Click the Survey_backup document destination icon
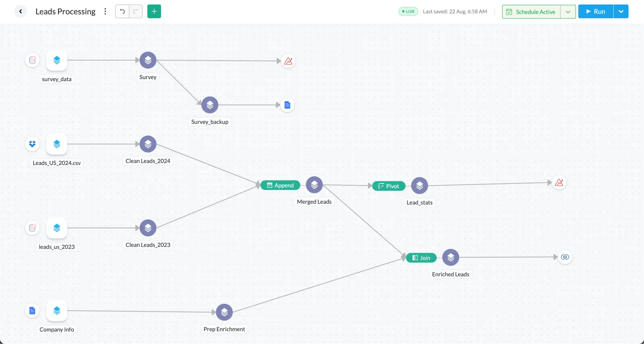This screenshot has height=344, width=644. pyautogui.click(x=287, y=105)
